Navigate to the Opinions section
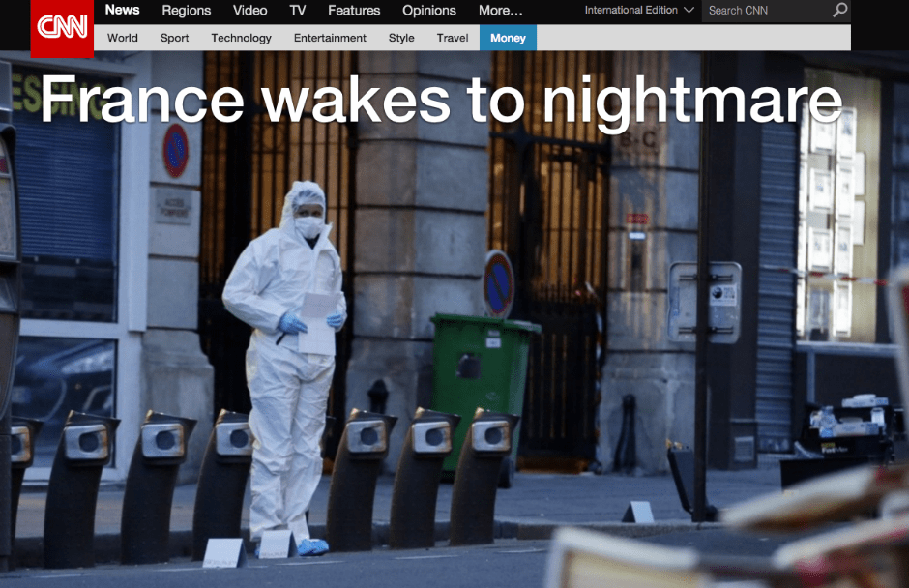 click(x=428, y=11)
